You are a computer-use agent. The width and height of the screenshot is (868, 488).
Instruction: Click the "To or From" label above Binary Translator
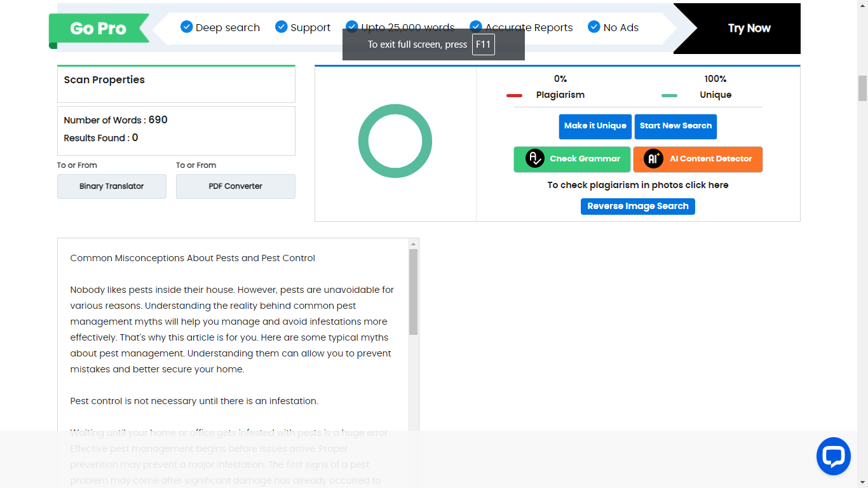tap(77, 165)
